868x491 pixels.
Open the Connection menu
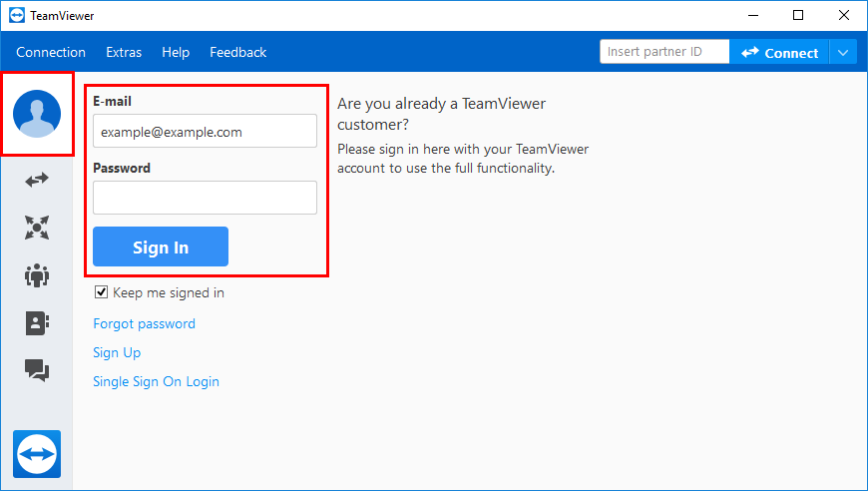51,52
